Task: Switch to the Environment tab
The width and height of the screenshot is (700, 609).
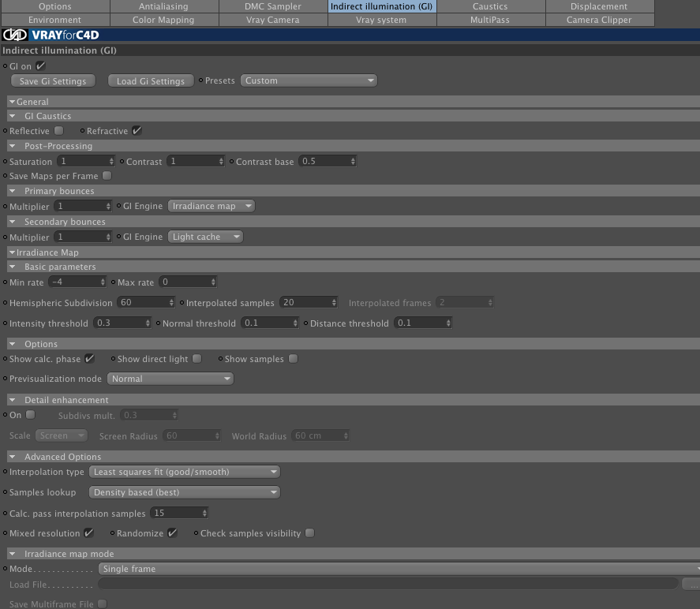Action: point(55,20)
